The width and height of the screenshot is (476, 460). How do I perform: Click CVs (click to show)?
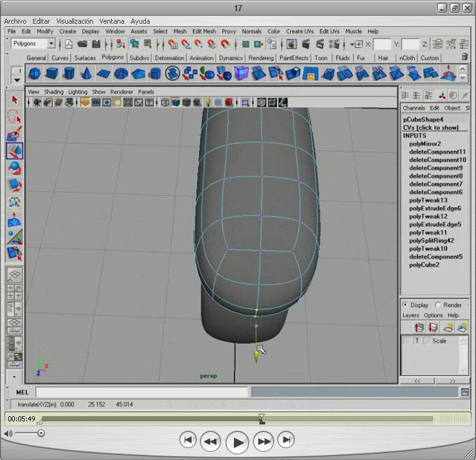pyautogui.click(x=430, y=127)
